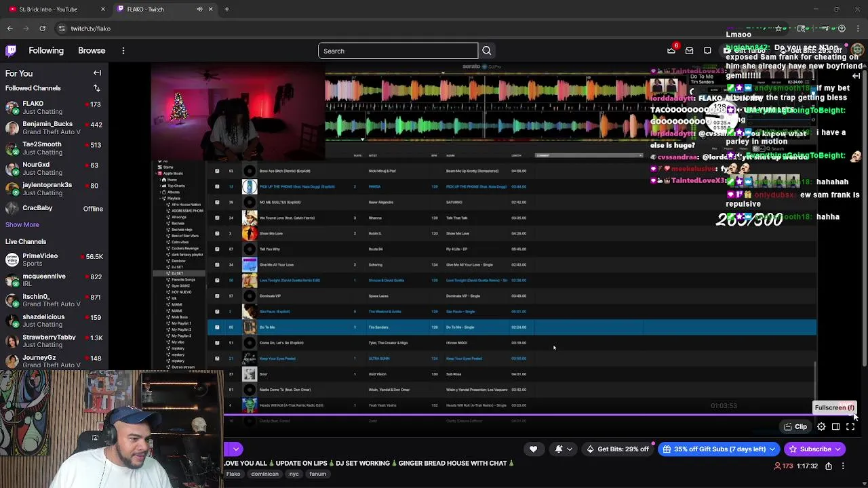Open 35% off Gift Subs dropdown

(719, 449)
